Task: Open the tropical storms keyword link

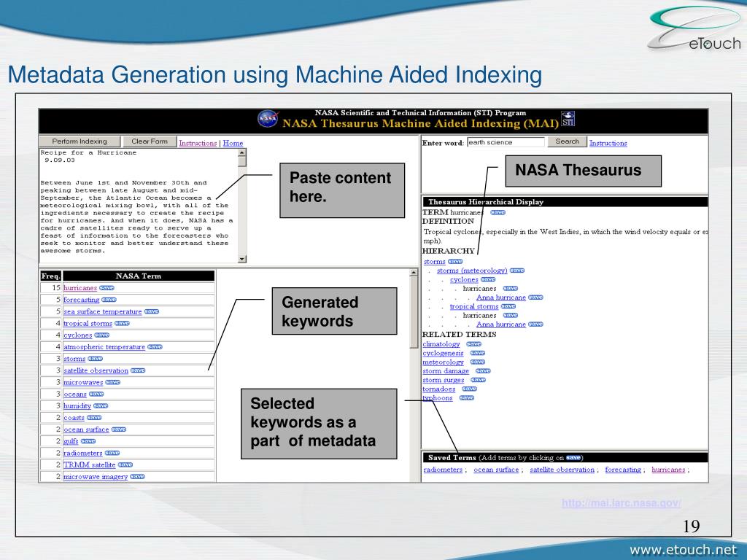Action: (88, 323)
